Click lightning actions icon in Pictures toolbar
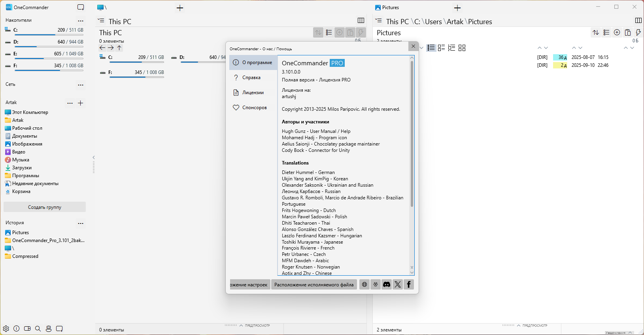 coord(638,32)
